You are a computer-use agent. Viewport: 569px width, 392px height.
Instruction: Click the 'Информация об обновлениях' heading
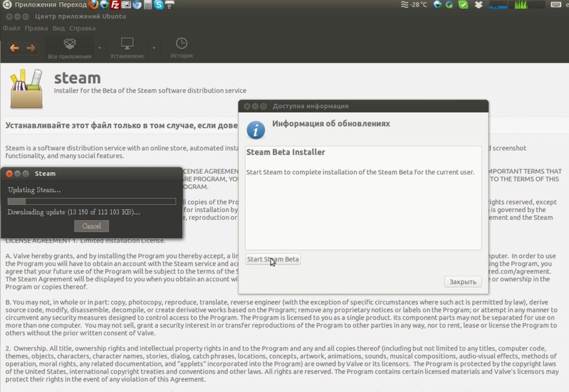pos(331,124)
